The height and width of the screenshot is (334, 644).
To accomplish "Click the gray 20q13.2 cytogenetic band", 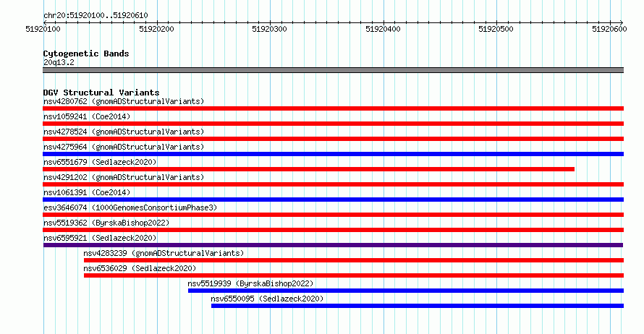I will [333, 70].
